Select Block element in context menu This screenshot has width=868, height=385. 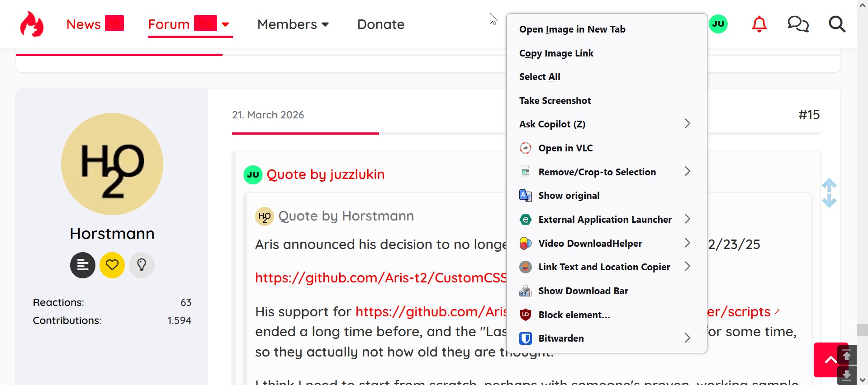coord(574,315)
